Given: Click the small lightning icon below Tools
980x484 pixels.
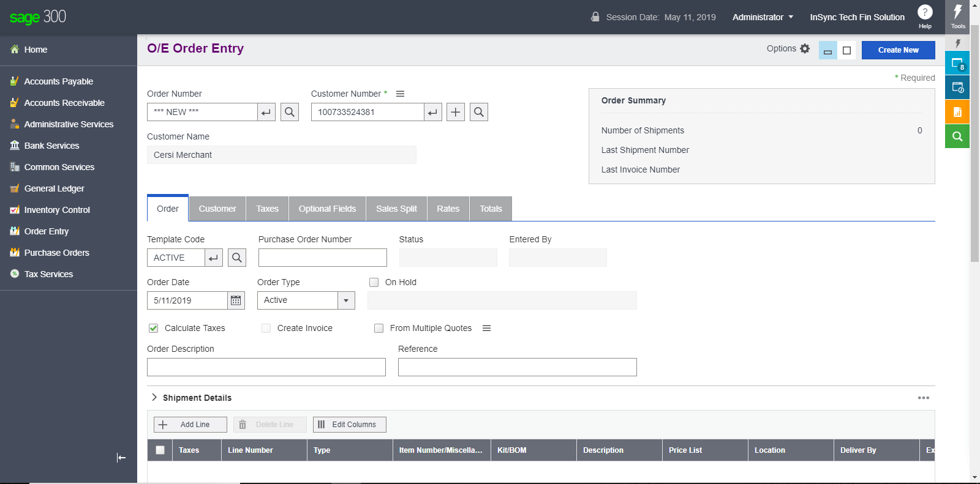Looking at the screenshot, I should click(957, 43).
